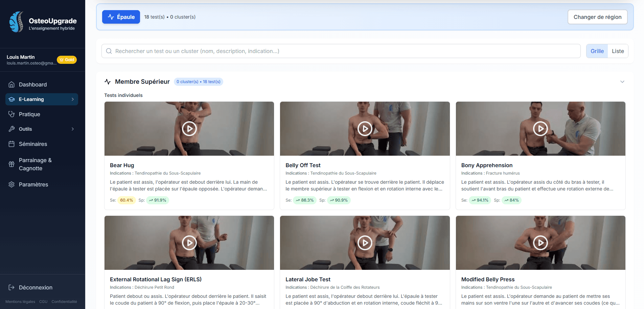The height and width of the screenshot is (309, 644).
Task: Click the Déconnexion logout icon
Action: pyautogui.click(x=11, y=287)
